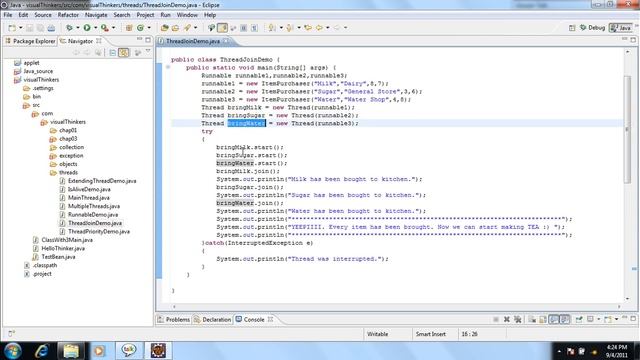Click the Windows Start orb
The width and height of the screenshot is (640, 360).
tap(13, 351)
